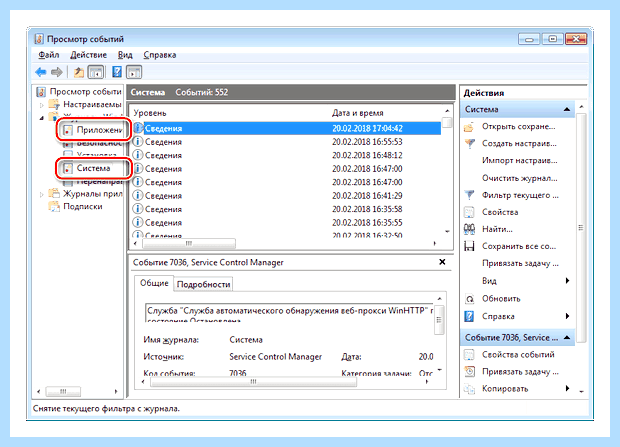Click the Система log icon in tree
Viewport: 620px width, 447px height.
point(68,168)
